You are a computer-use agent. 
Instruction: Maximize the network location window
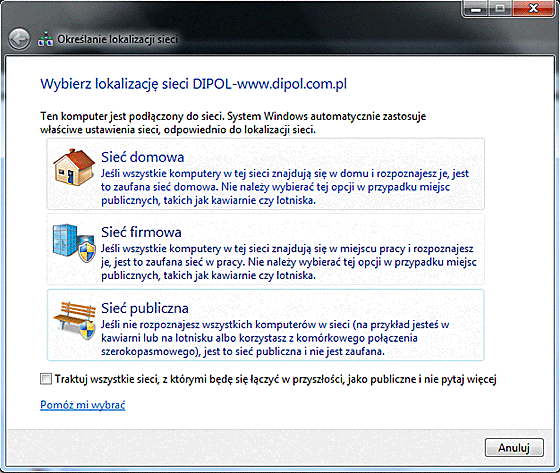point(500,8)
